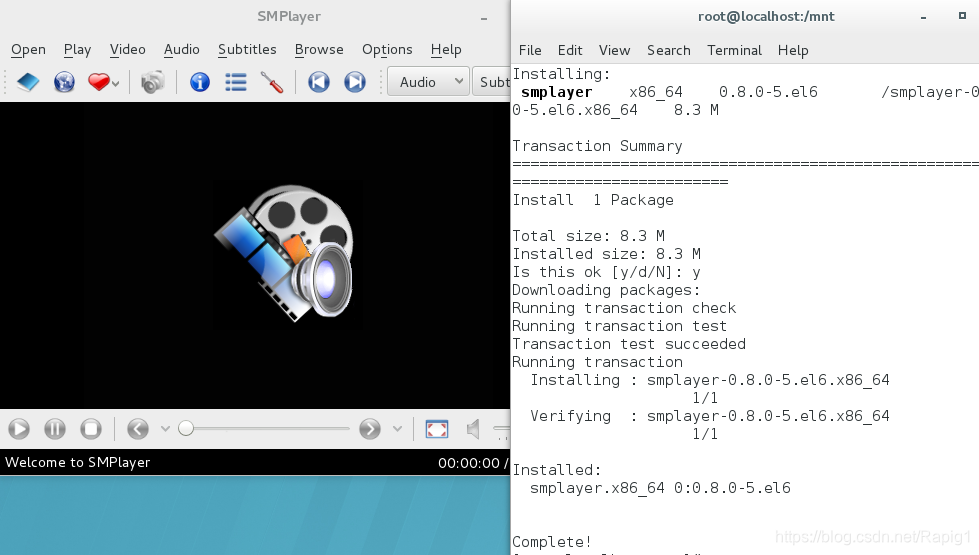Open the terminal File menu
979x555 pixels.
[x=530, y=50]
